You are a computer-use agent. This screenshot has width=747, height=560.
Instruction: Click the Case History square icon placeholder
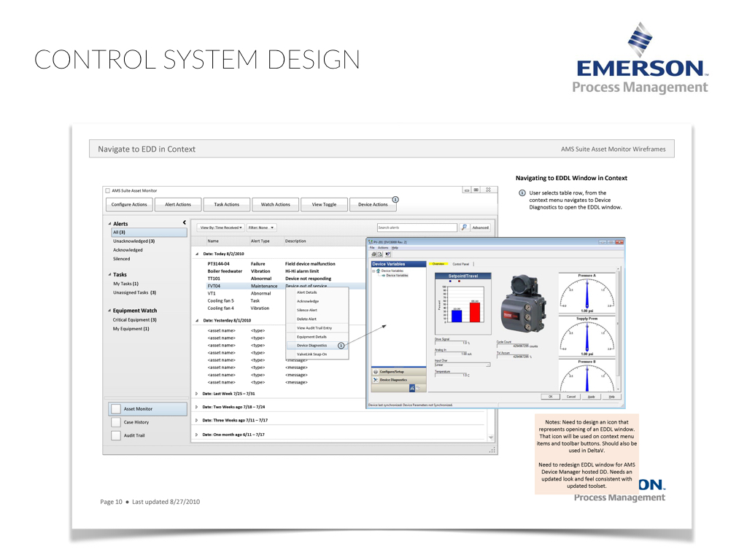click(x=116, y=422)
